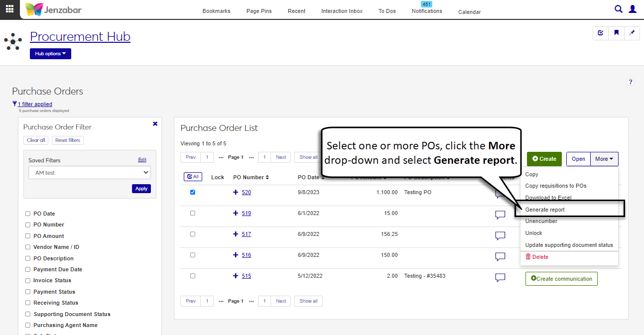
Task: Open the Interaction Inbox in top navigation
Action: (342, 11)
